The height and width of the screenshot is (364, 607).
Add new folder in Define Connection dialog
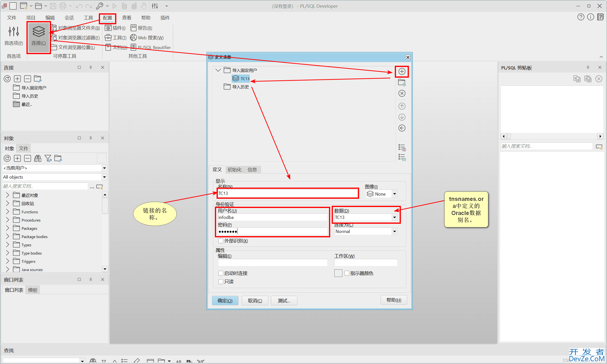click(402, 83)
